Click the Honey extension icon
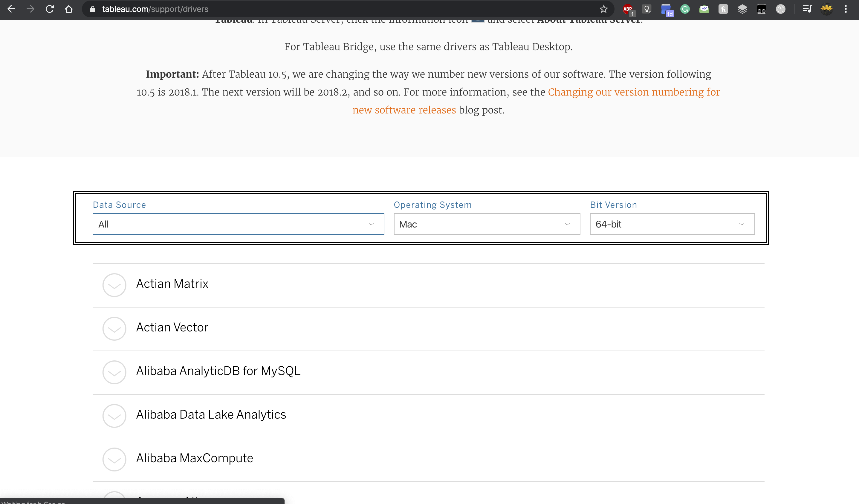The image size is (859, 504). click(x=723, y=9)
